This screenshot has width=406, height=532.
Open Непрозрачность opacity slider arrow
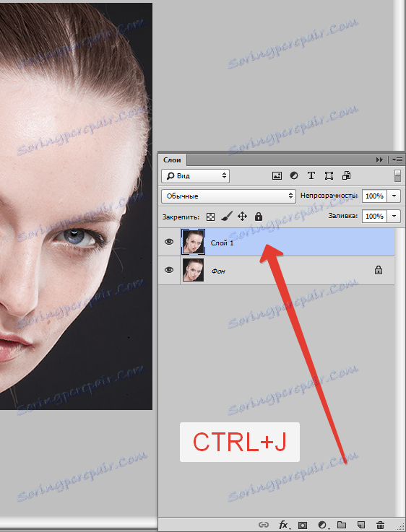tap(394, 196)
